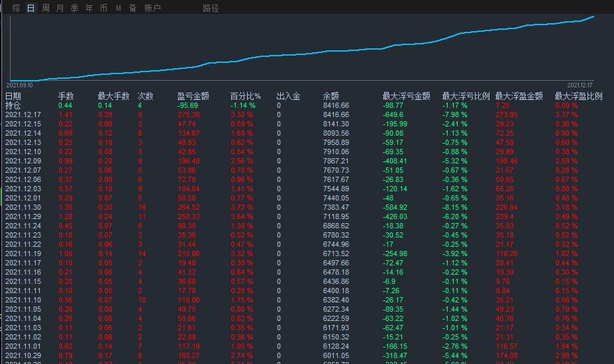Select the 2021.11.01 date row
The image size is (614, 364).
coord(23,346)
